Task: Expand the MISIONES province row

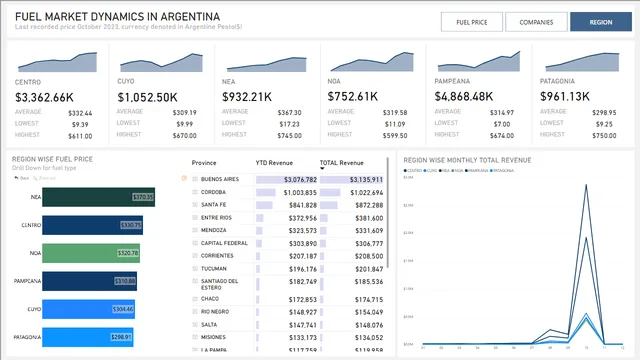Action: (x=195, y=337)
